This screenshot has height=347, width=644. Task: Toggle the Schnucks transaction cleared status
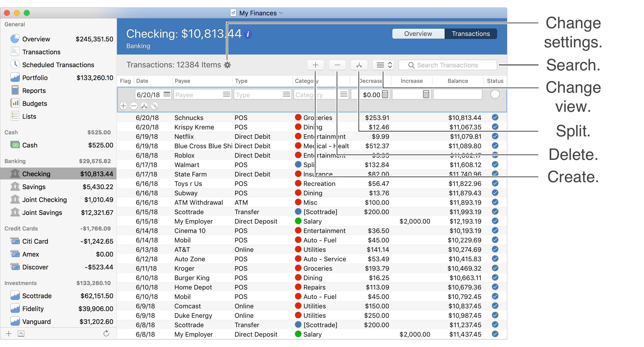[x=495, y=118]
